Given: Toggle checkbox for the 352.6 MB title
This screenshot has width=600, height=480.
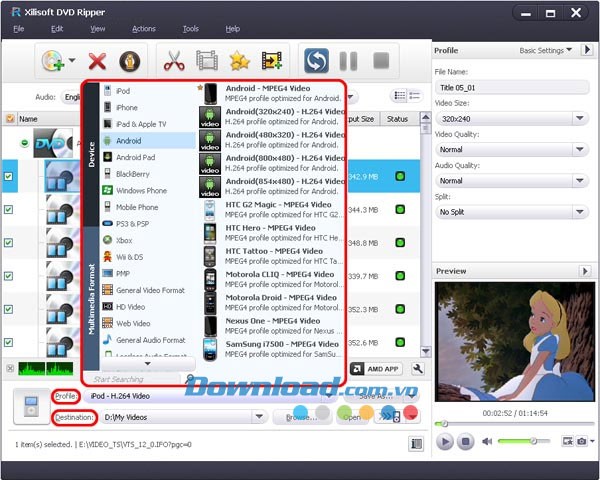Looking at the screenshot, I should [x=8, y=342].
